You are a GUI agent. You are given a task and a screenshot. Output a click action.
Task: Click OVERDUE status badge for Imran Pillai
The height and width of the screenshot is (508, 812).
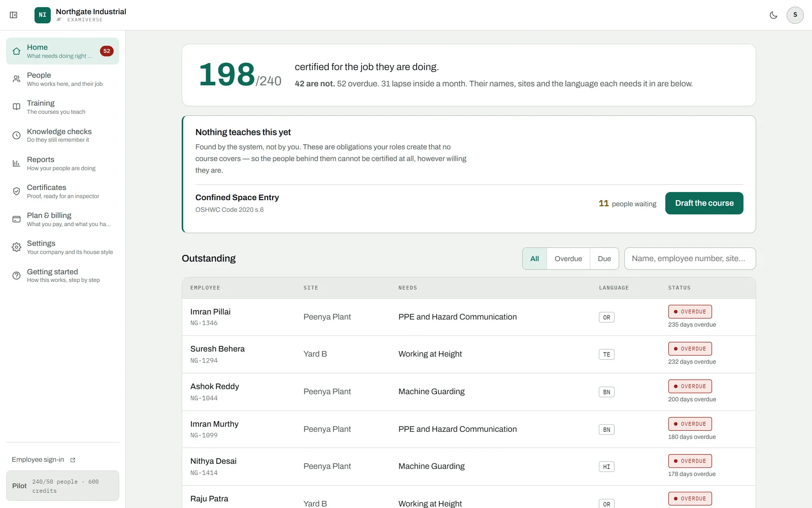[690, 311]
